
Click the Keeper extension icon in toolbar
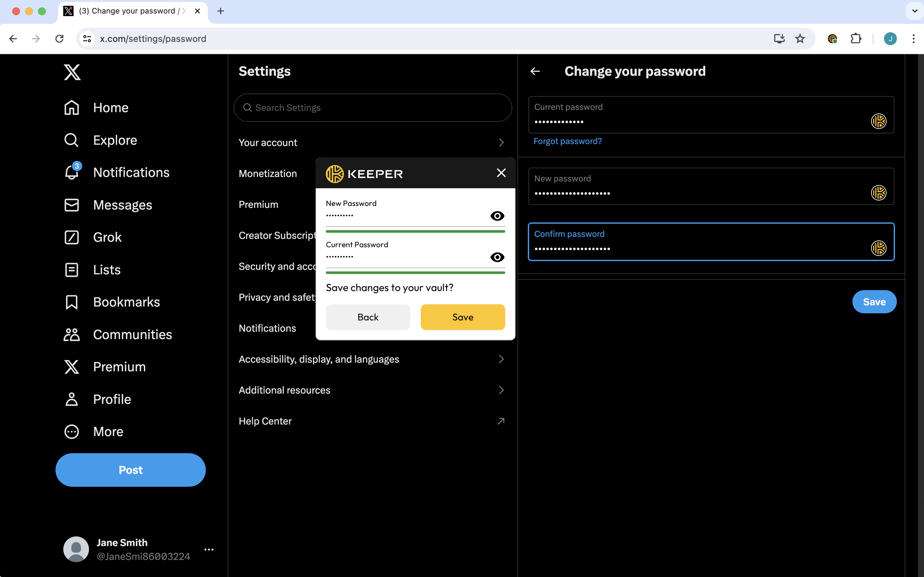(x=832, y=39)
